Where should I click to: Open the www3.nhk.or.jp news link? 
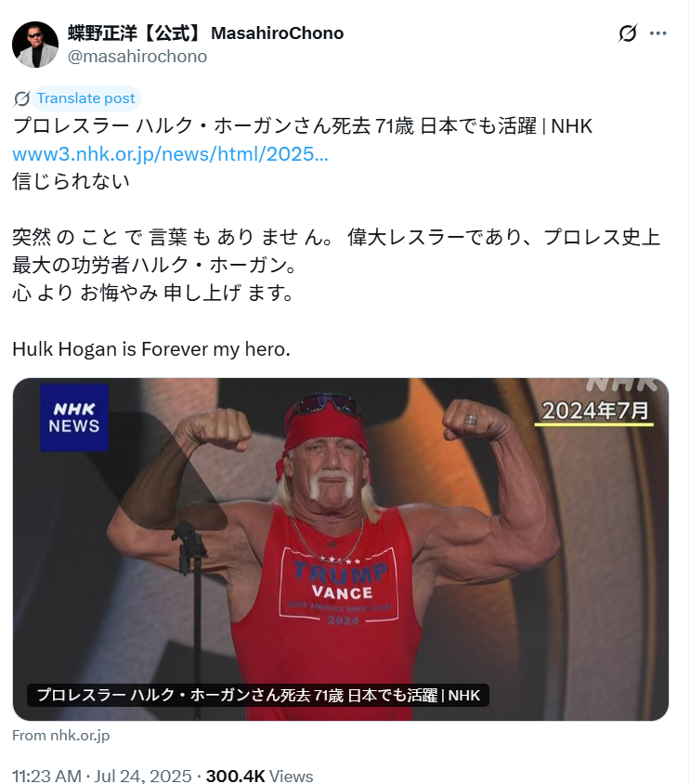tap(170, 154)
